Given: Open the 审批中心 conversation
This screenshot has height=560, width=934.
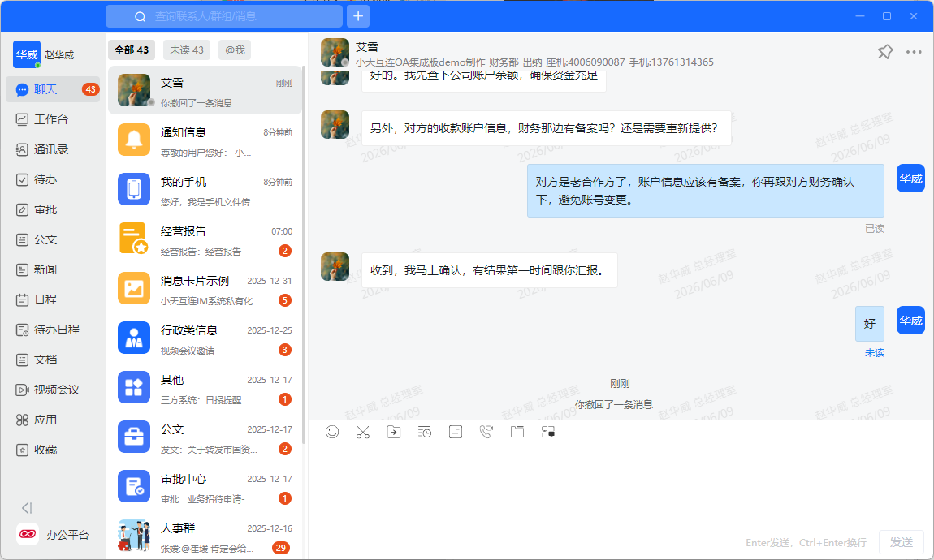Looking at the screenshot, I should (205, 486).
